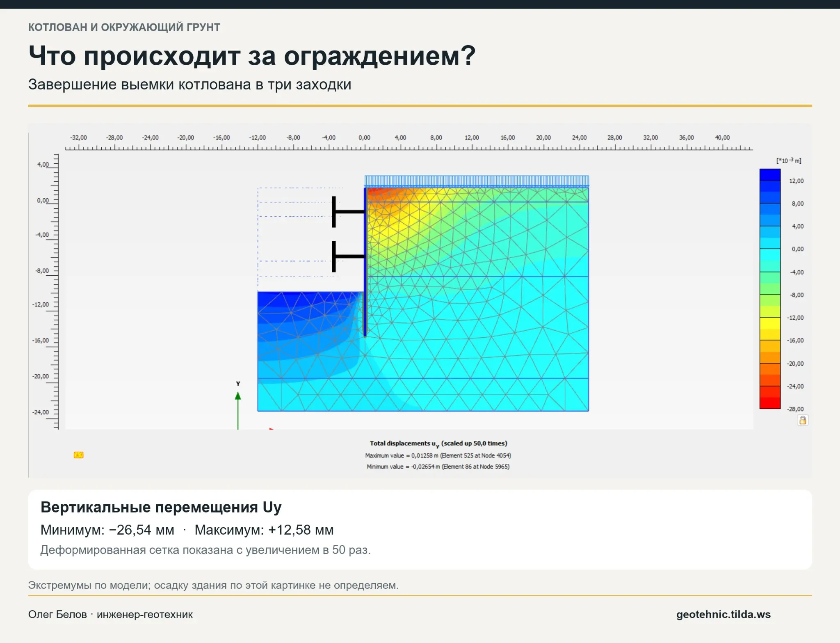Select legend value 0,00
840x643 pixels.
[x=797, y=249]
